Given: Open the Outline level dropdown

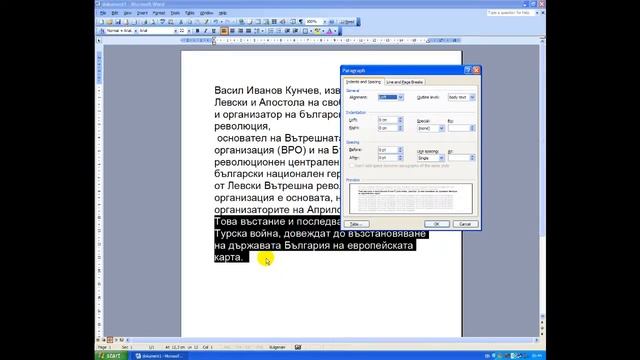Looking at the screenshot, I should coord(472,97).
